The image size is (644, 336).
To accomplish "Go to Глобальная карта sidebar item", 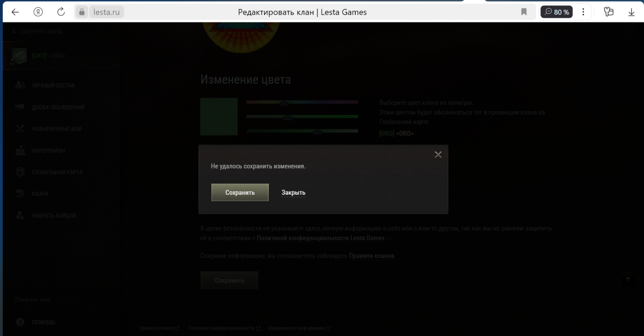I will pyautogui.click(x=57, y=172).
